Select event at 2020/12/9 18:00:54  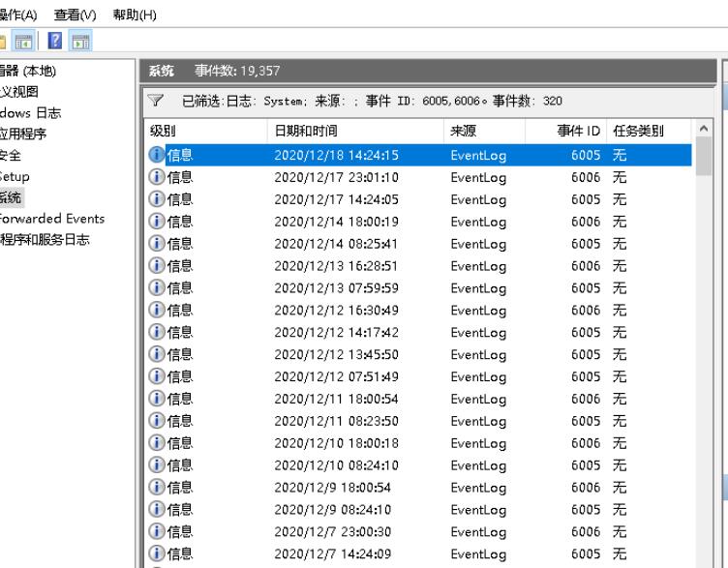tap(418, 488)
